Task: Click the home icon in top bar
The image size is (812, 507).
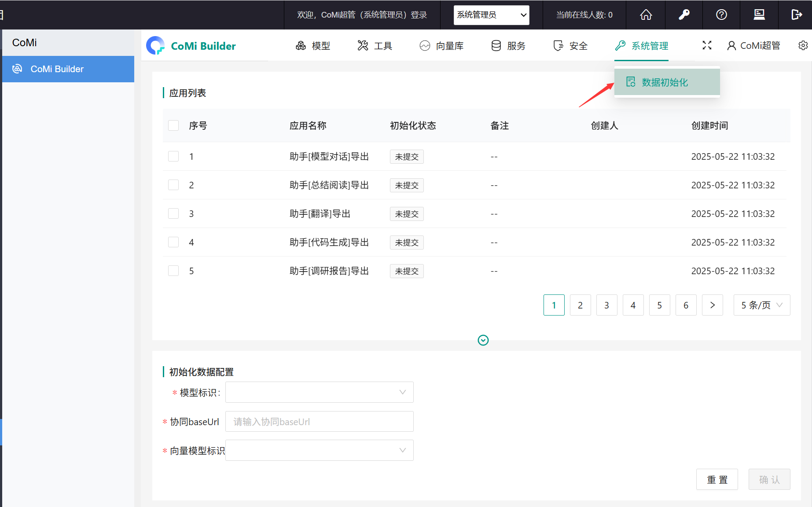Action: click(646, 15)
